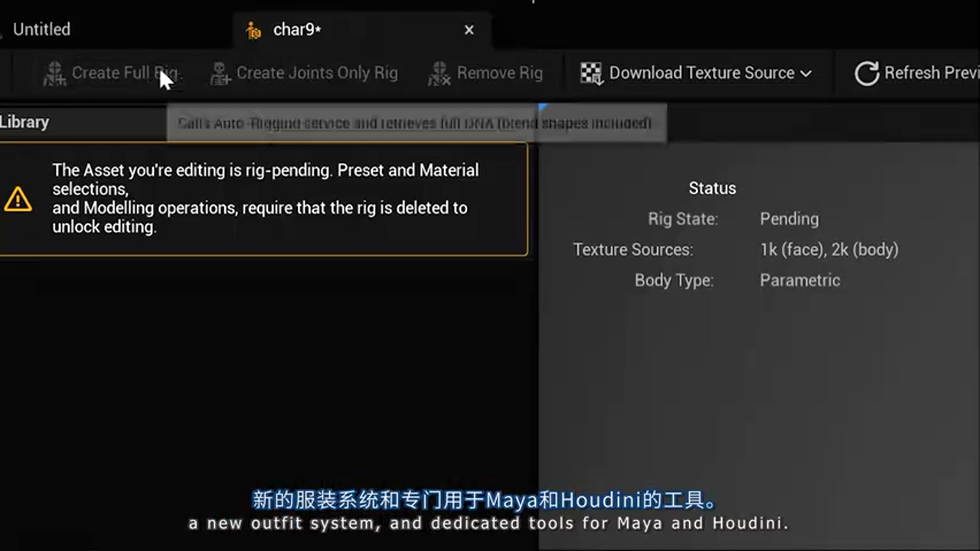Click the Download Texture Source checkerboard icon
Screen dimensions: 980x551
(x=590, y=73)
